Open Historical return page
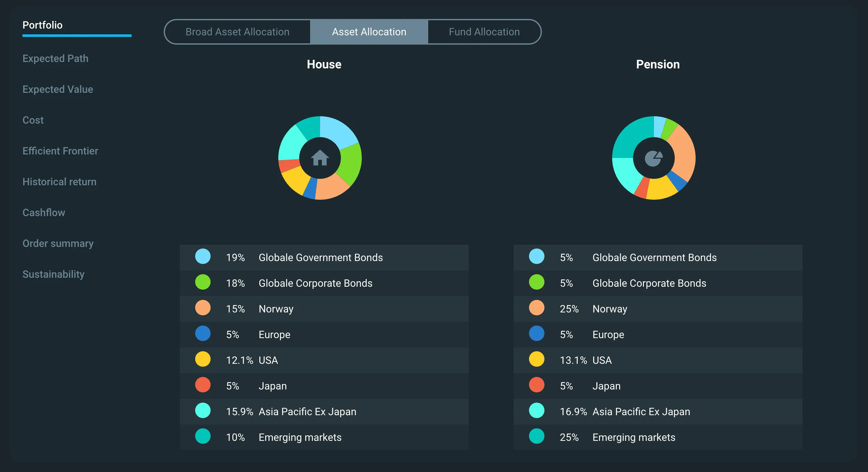The width and height of the screenshot is (868, 472). click(x=59, y=182)
